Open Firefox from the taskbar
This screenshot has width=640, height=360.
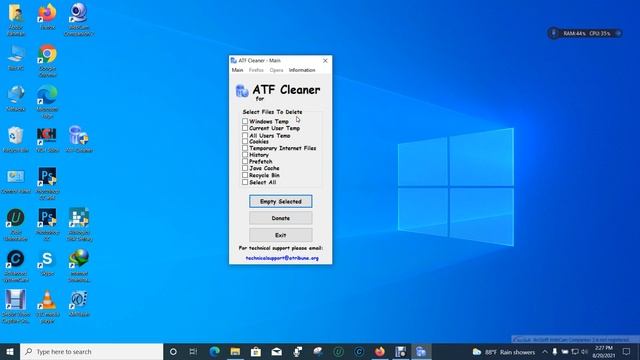coord(380,351)
